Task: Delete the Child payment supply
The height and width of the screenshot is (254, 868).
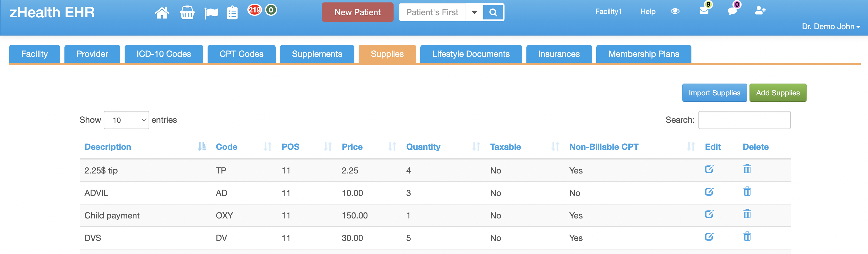Action: click(747, 214)
